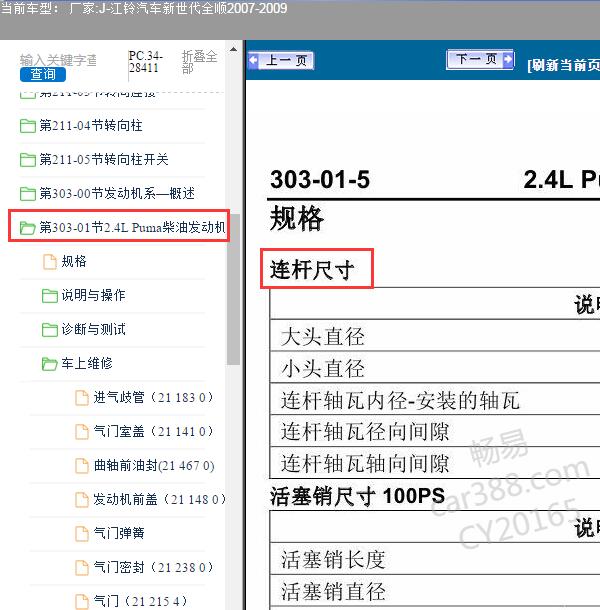
Task: Click open-folder icon beside 第303-01节2.4L Puma
Action: coord(28,228)
